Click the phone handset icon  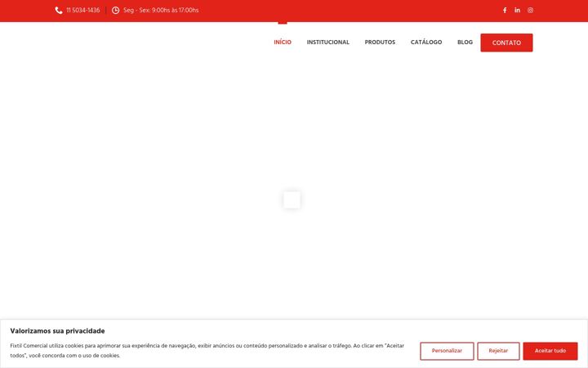59,11
